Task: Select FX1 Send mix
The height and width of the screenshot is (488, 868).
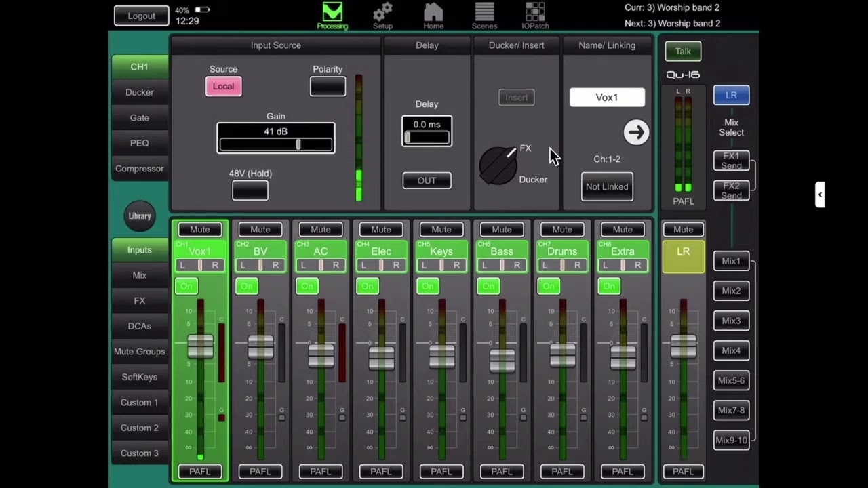Action: pos(731,161)
